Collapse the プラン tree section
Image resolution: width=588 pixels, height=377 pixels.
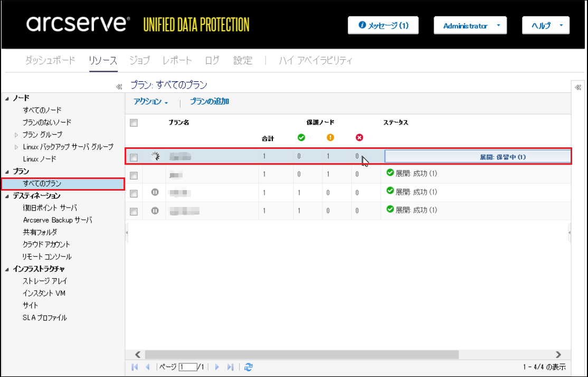pyautogui.click(x=7, y=172)
